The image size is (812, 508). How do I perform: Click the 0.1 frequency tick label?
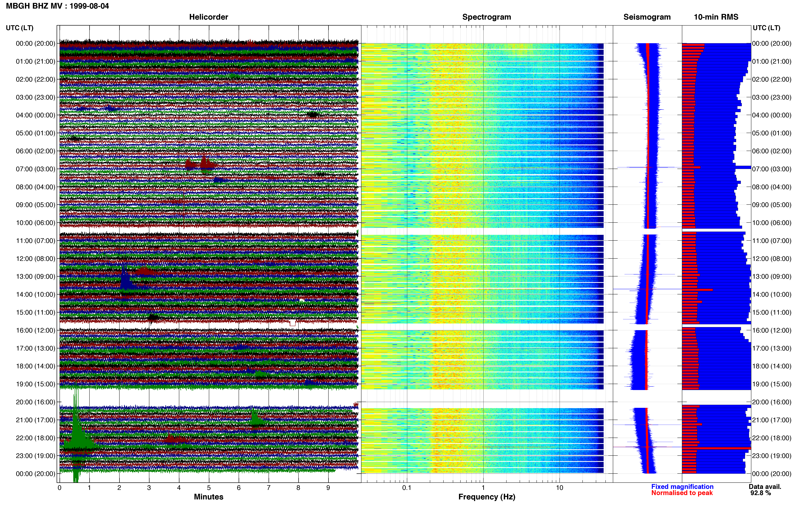pyautogui.click(x=407, y=487)
